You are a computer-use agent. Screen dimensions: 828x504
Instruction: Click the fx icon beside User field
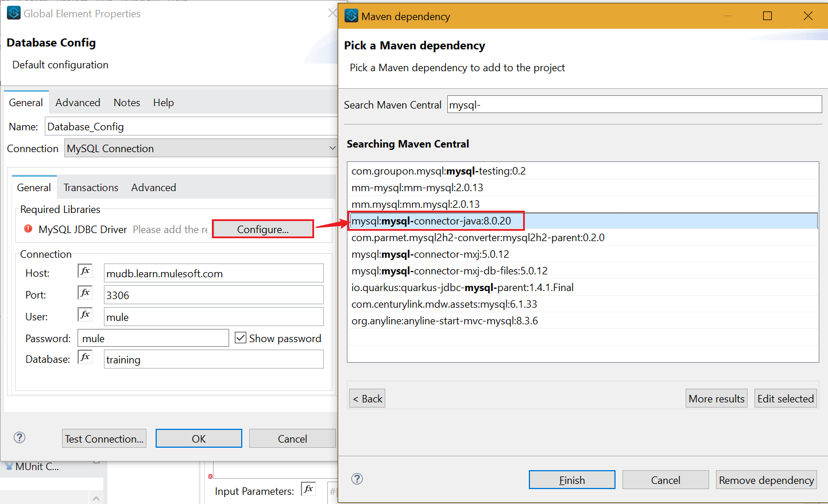pos(85,315)
